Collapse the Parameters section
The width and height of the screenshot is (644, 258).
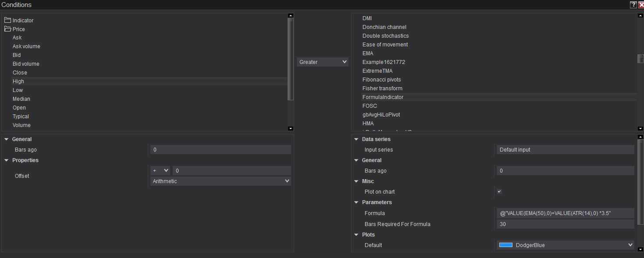tap(356, 202)
